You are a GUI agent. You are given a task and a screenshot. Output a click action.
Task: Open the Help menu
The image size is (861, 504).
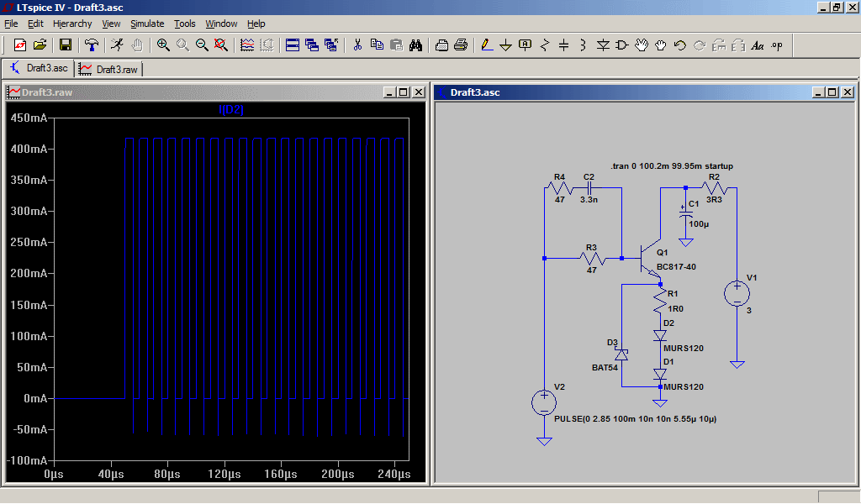pos(256,24)
